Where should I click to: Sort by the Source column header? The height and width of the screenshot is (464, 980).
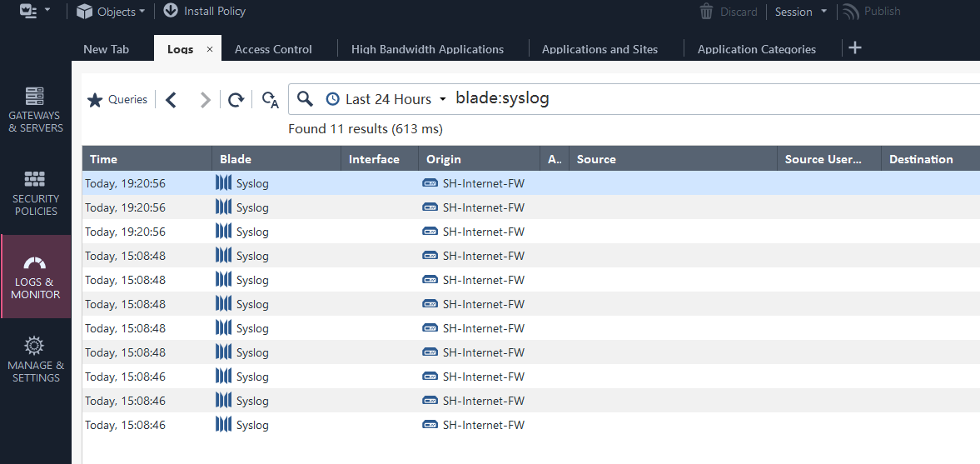click(x=673, y=159)
